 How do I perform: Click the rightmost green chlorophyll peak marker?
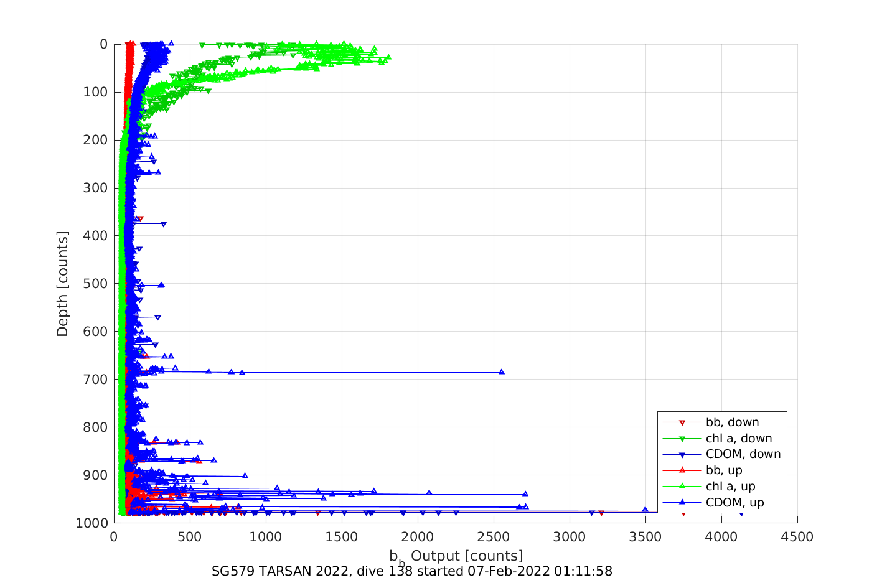coord(388,57)
